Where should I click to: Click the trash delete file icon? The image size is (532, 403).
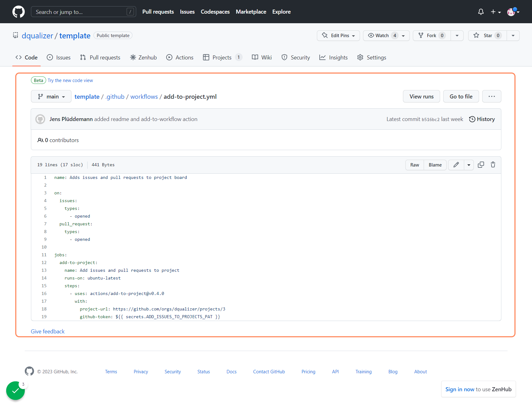[x=493, y=165]
